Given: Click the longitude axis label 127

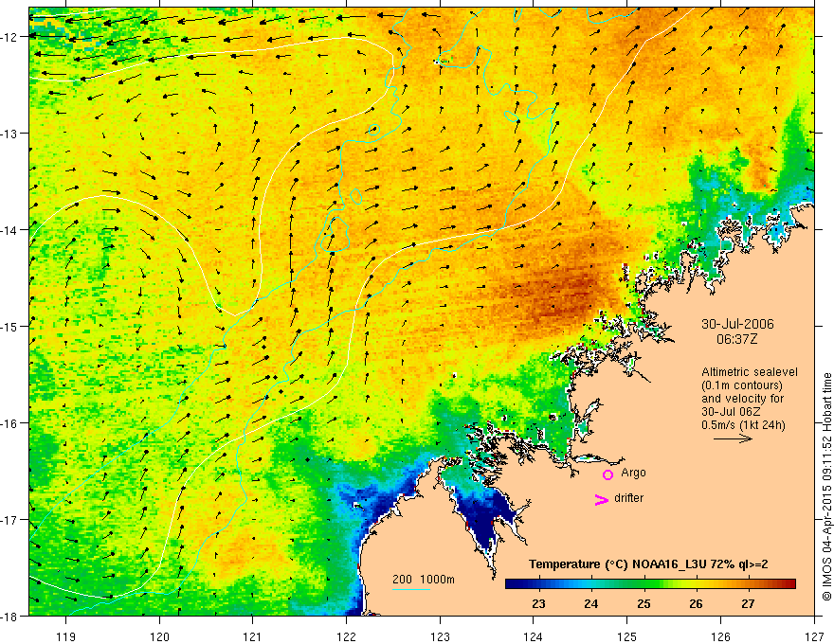Looking at the screenshot, I should pos(814,636).
